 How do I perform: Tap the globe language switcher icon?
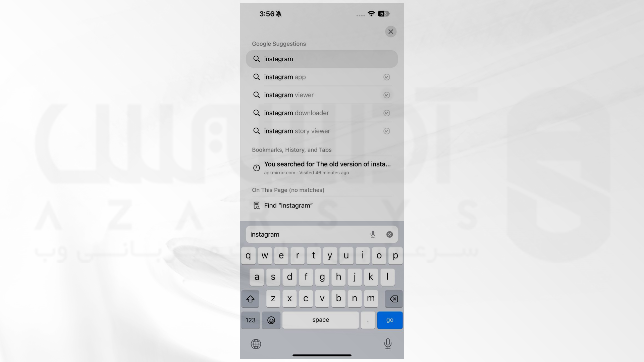(256, 344)
